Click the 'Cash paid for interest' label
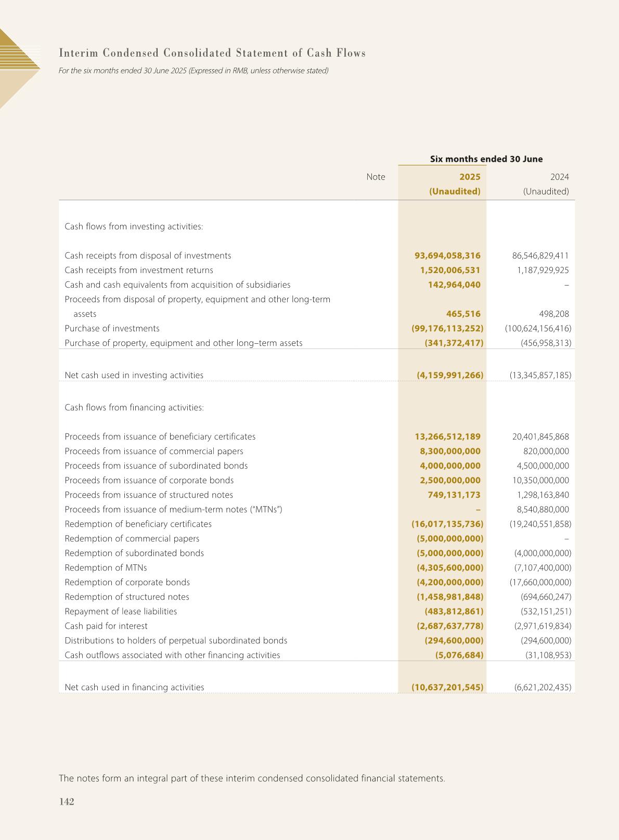 (106, 626)
